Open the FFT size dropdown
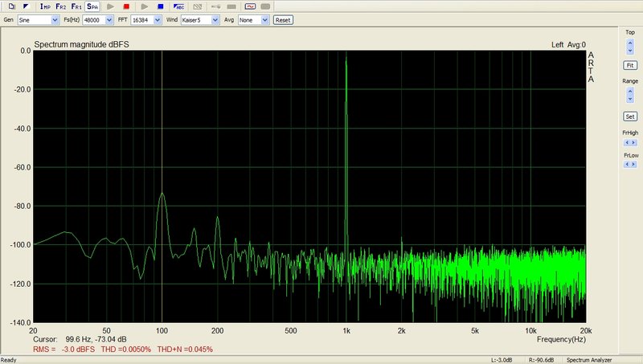The height and width of the screenshot is (364, 643). 158,20
